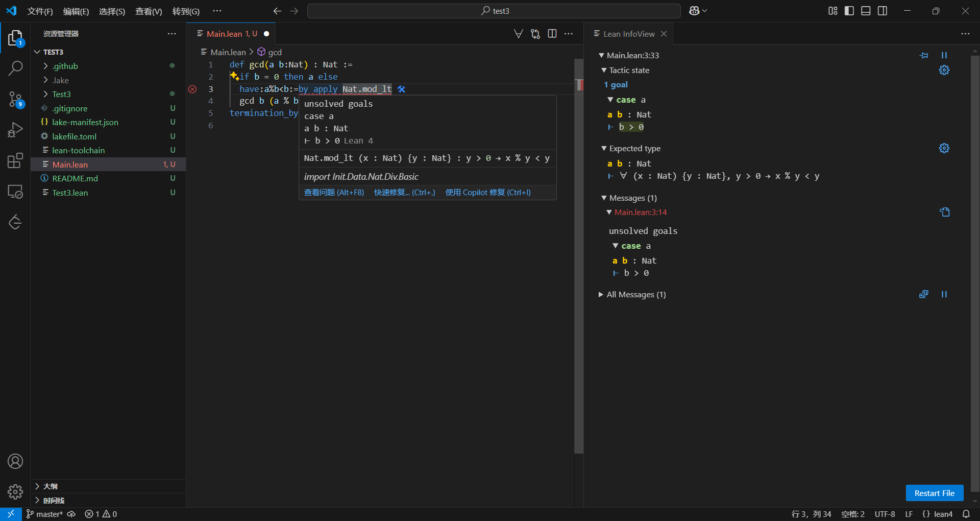Click the split editor right icon
This screenshot has width=980, height=521.
click(552, 34)
